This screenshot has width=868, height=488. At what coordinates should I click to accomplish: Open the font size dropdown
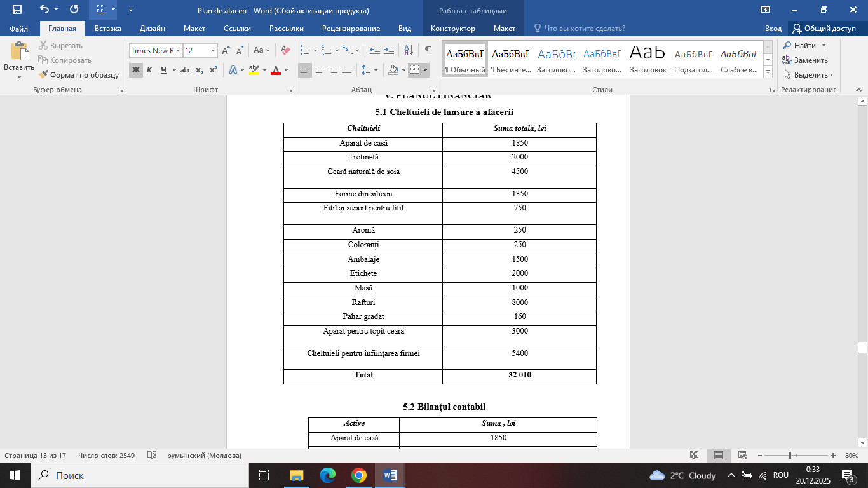[213, 51]
